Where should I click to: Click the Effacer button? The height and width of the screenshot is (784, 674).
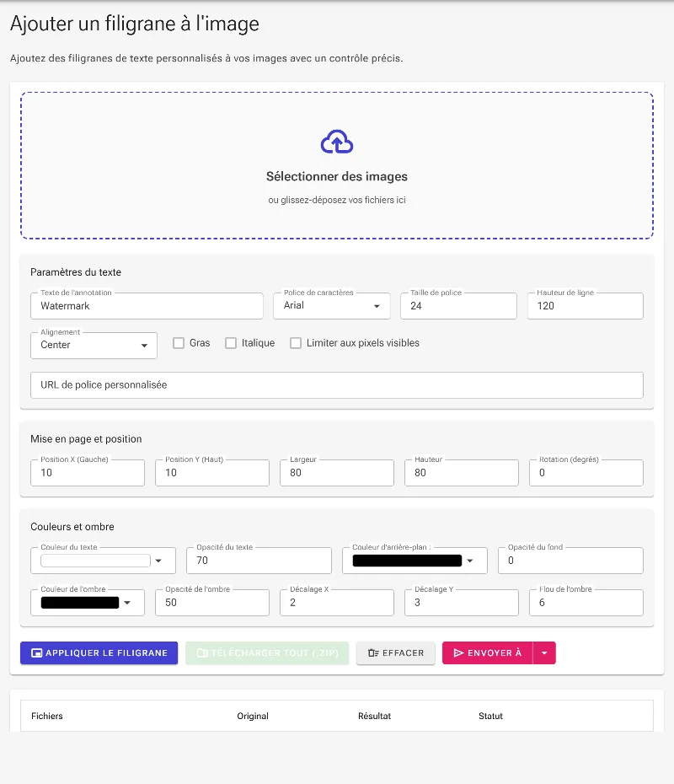tap(396, 653)
